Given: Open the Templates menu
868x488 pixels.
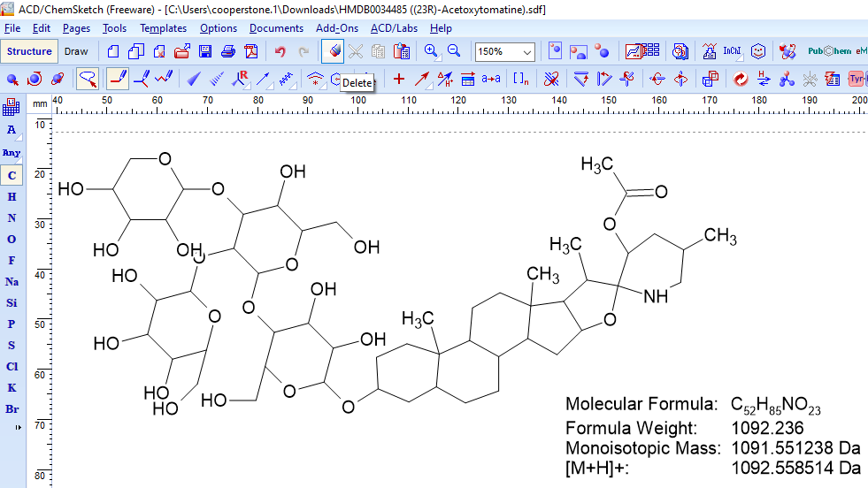Looking at the screenshot, I should (x=163, y=28).
